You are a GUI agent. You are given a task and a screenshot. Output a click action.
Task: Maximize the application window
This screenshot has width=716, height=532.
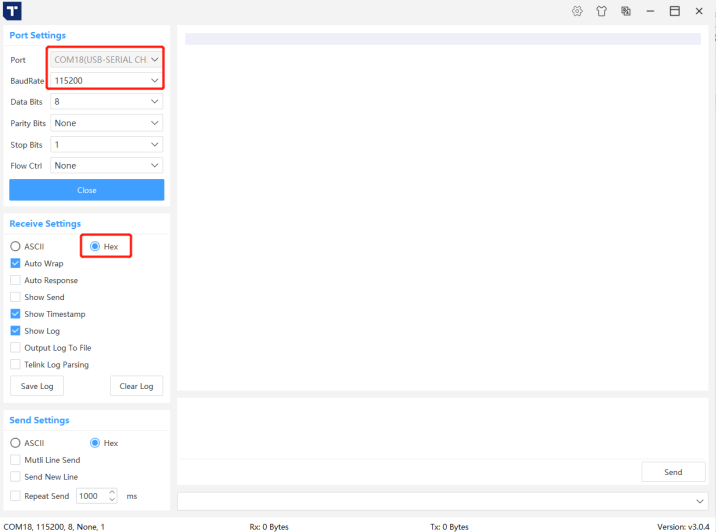click(674, 11)
